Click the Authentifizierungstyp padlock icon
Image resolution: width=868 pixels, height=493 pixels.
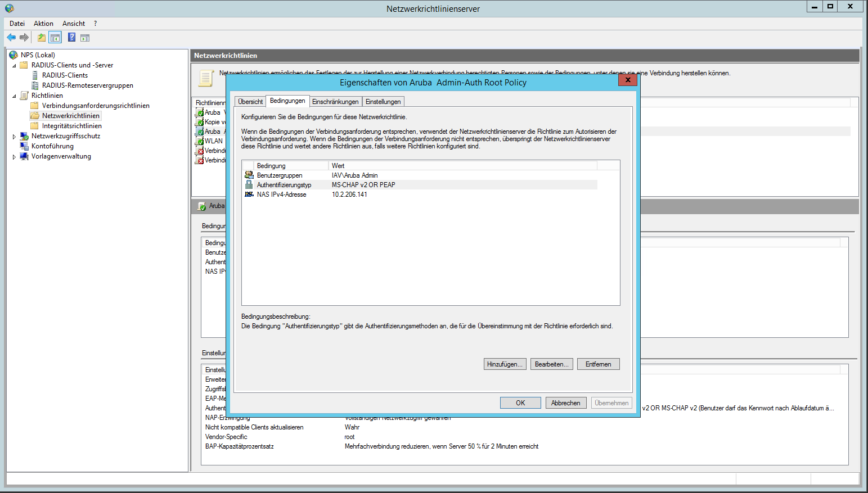(249, 185)
